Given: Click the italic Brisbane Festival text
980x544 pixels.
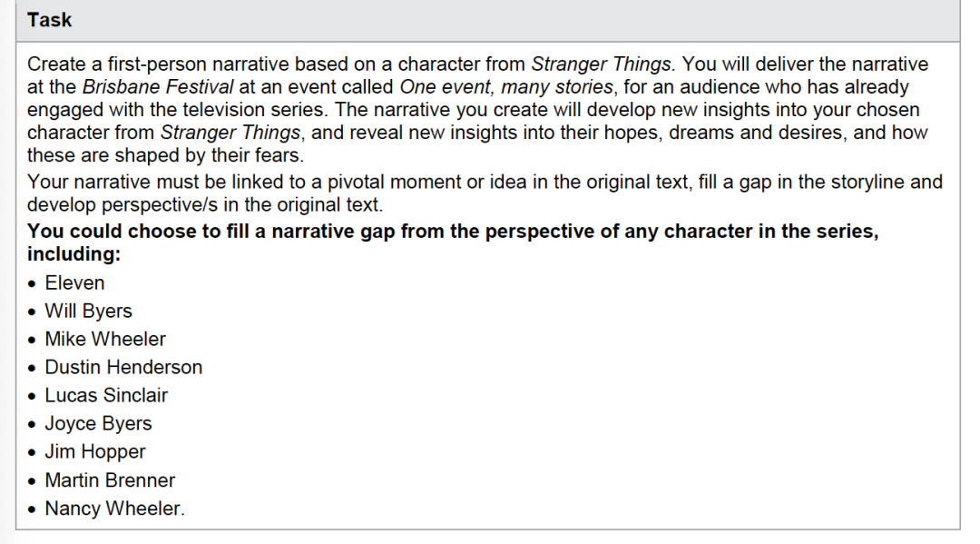Looking at the screenshot, I should tap(158, 86).
